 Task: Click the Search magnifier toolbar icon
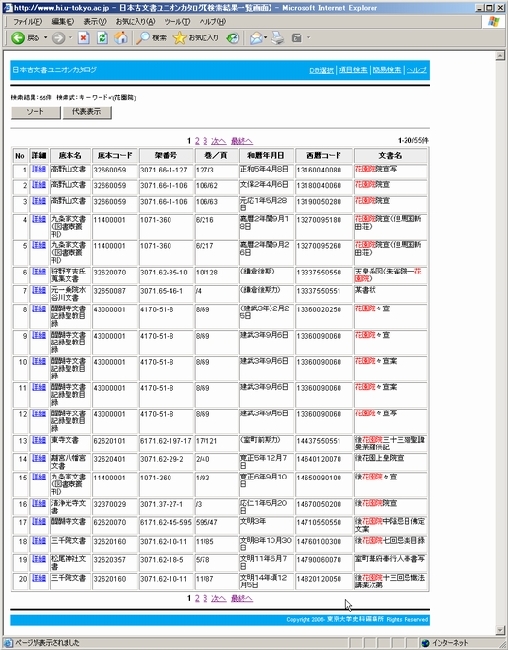point(143,38)
